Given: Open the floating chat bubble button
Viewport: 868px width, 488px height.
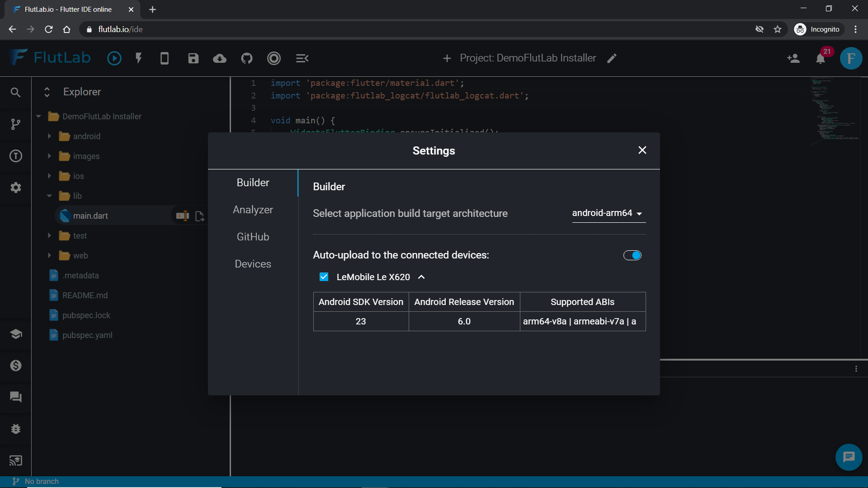Looking at the screenshot, I should click(x=849, y=457).
